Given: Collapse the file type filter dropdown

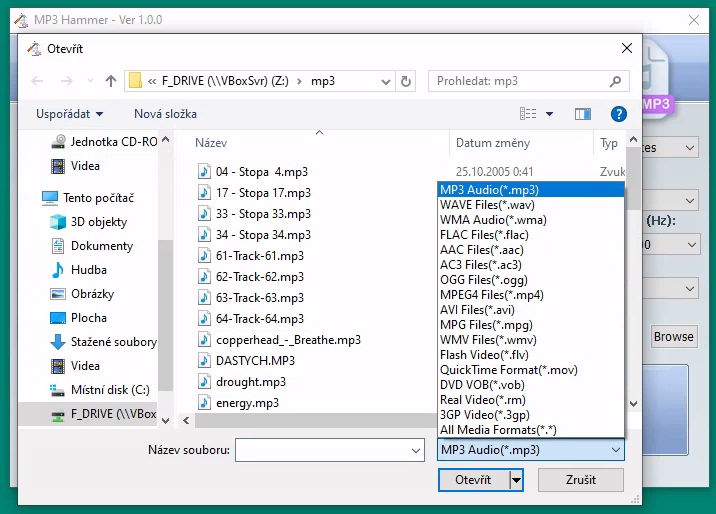Looking at the screenshot, I should click(616, 451).
